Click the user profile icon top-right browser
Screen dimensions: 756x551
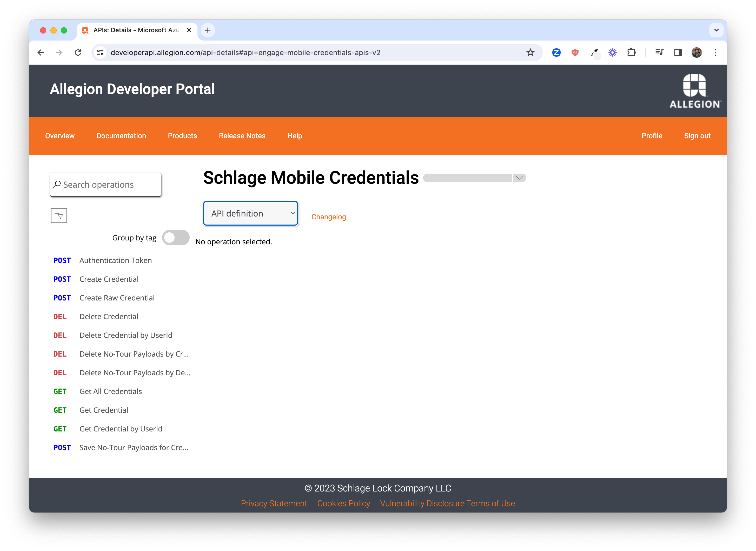(x=697, y=52)
